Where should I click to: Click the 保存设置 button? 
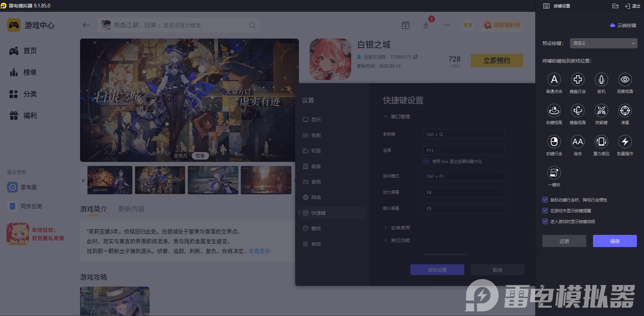pos(437,270)
